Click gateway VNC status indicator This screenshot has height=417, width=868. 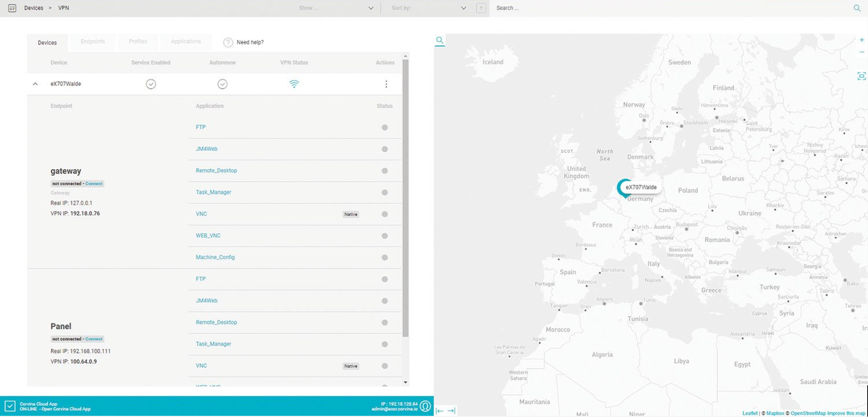384,214
